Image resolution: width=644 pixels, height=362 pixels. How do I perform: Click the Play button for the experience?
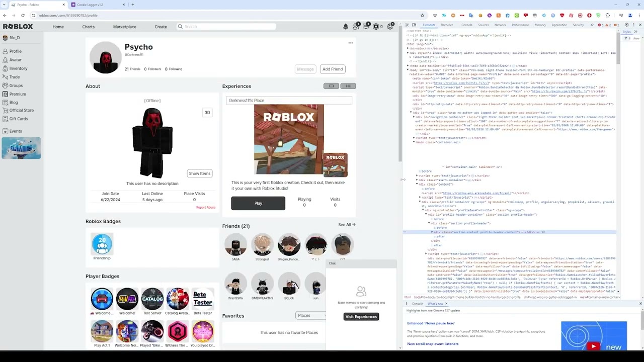click(258, 203)
